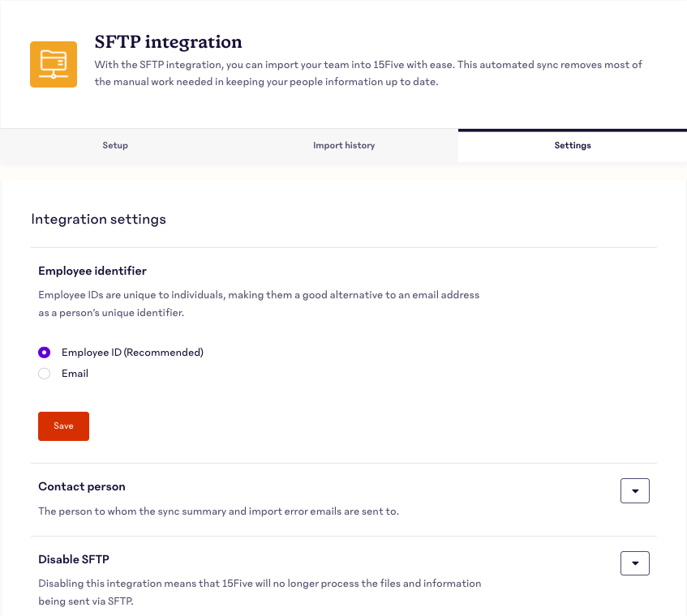Select the Employee ID radio button
Image resolution: width=687 pixels, height=616 pixels.
tap(45, 353)
